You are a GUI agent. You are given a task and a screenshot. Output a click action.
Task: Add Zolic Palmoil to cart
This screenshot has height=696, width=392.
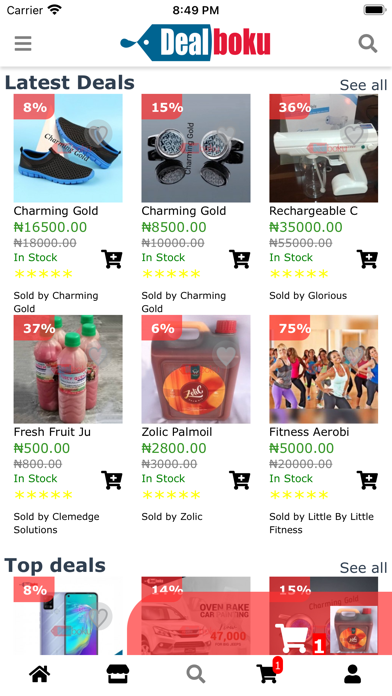click(239, 480)
